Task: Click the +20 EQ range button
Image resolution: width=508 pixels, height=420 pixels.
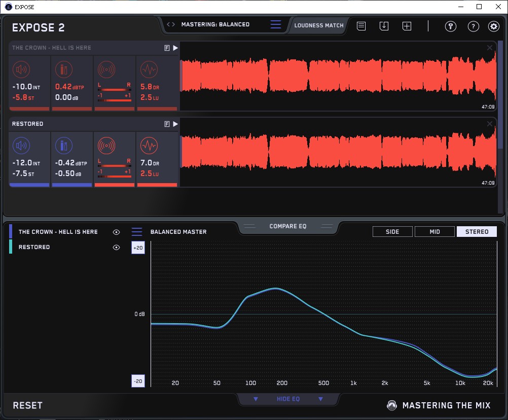Action: pos(138,248)
